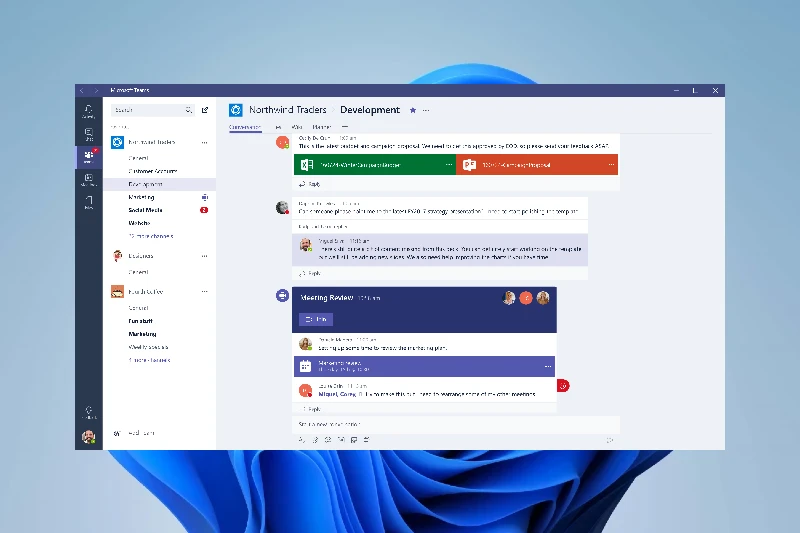
Task: Open Chat from the left rail
Action: (x=89, y=134)
